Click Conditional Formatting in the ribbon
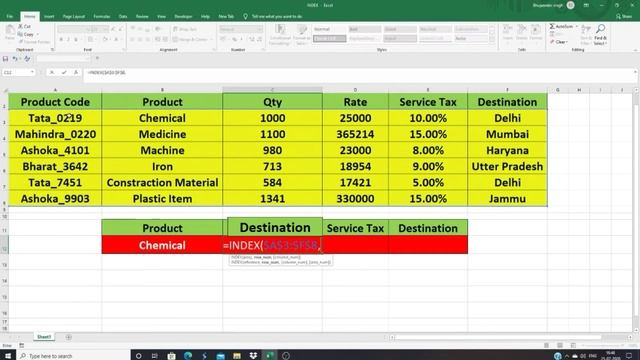 [280, 34]
